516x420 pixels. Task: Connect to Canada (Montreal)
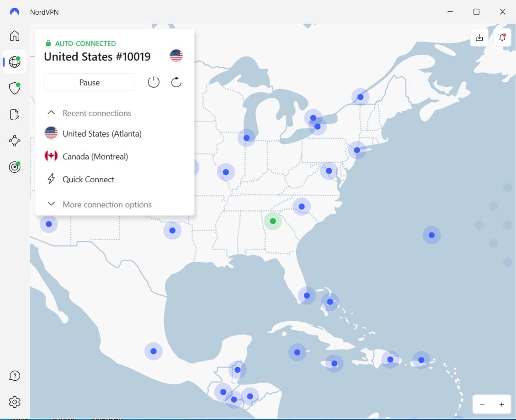point(86,156)
